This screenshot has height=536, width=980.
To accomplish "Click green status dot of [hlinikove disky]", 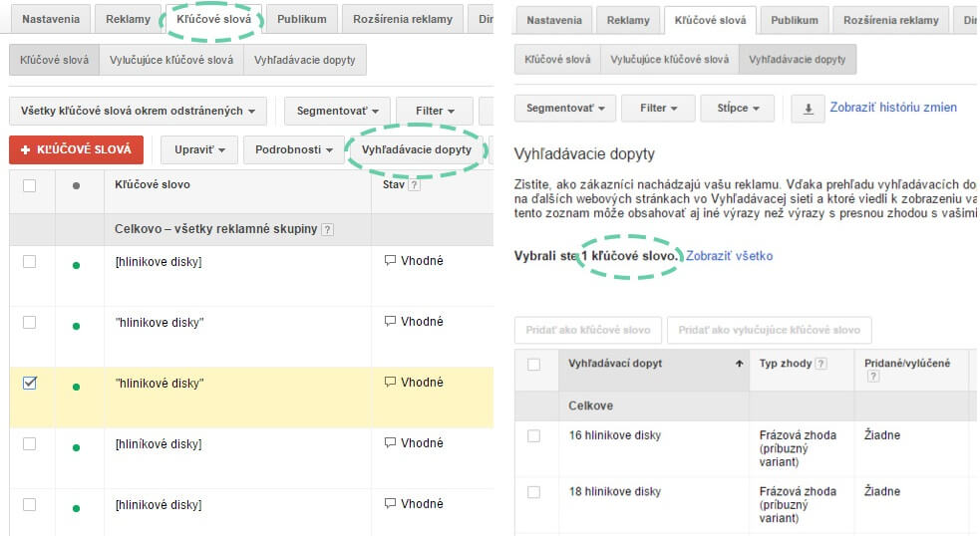I will tap(76, 265).
